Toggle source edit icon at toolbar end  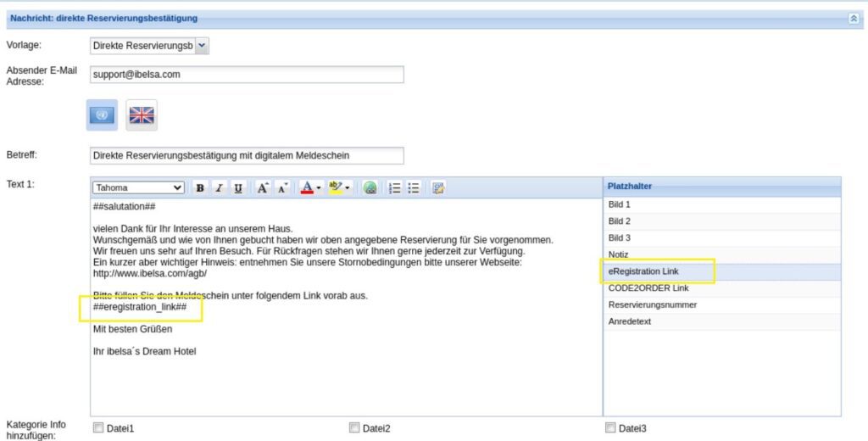(x=438, y=188)
